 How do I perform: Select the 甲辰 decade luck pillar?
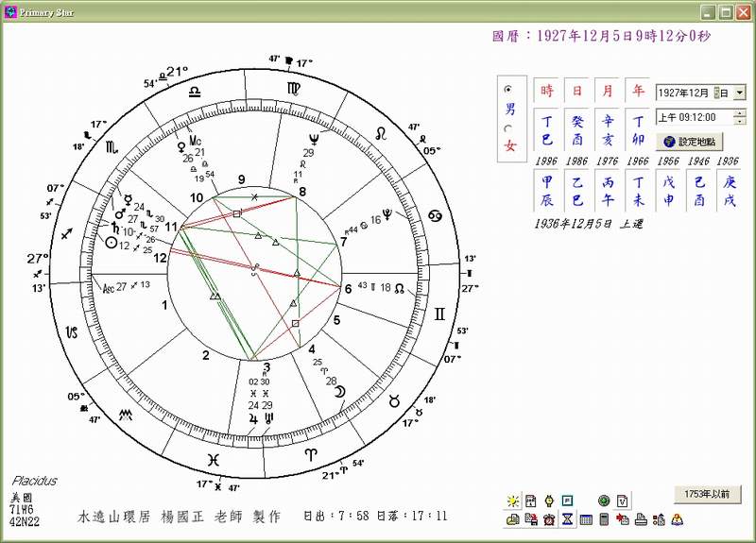coord(546,190)
